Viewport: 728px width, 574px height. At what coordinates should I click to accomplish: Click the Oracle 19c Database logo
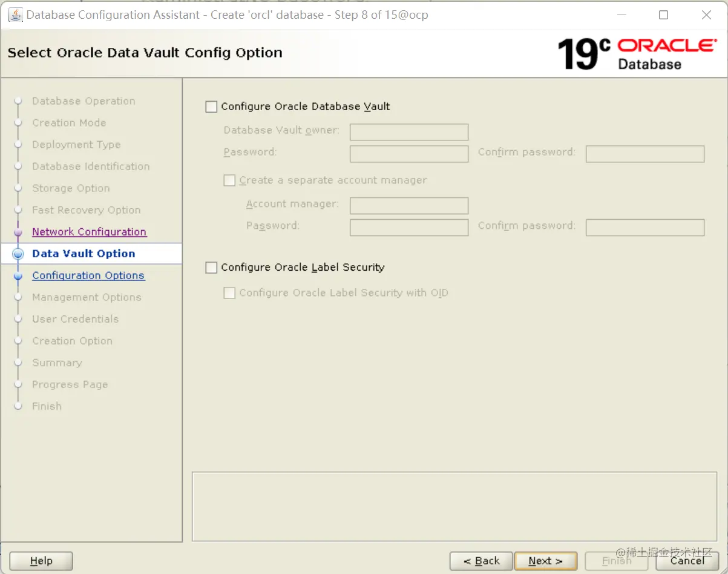coord(637,54)
